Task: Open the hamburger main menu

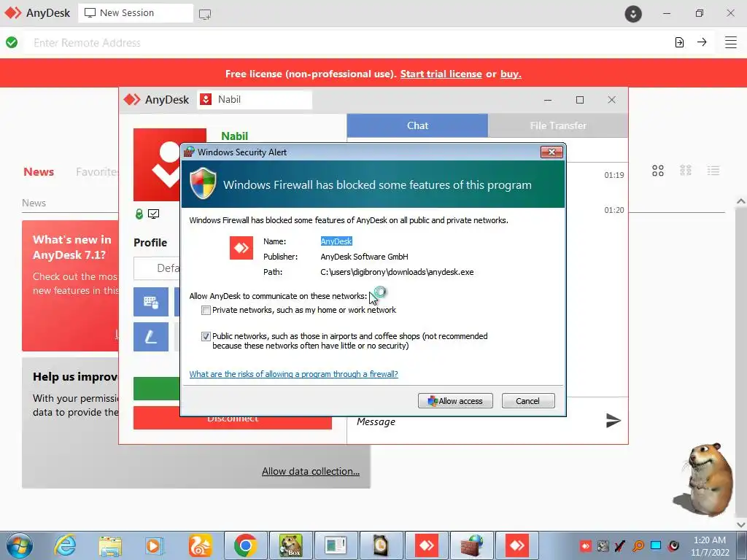Action: click(731, 42)
